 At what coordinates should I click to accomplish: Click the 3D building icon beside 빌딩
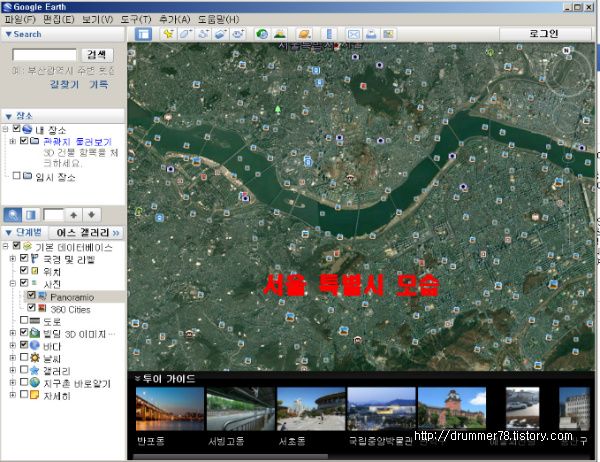pyautogui.click(x=35, y=333)
